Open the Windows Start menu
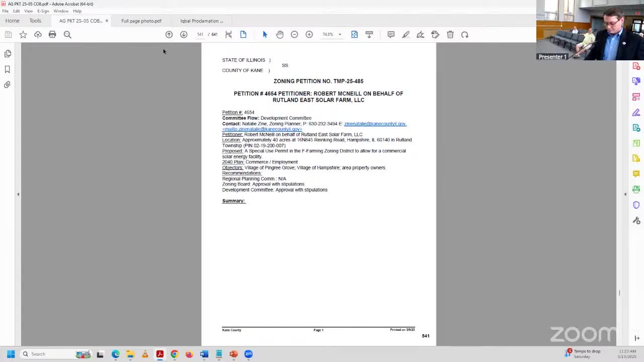 (11, 354)
